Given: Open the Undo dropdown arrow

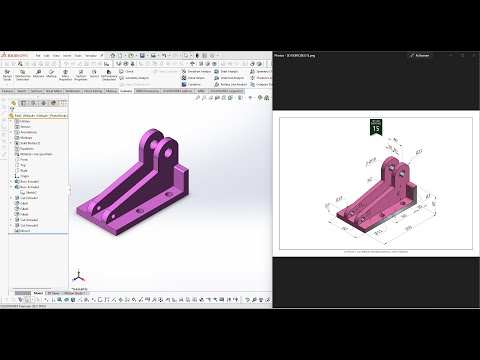Looking at the screenshot, I should (x=169, y=55).
